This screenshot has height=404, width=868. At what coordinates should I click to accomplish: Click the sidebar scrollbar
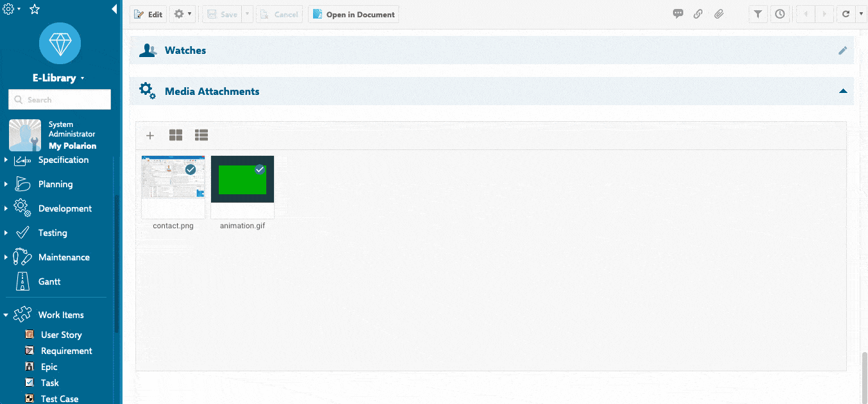point(116,263)
